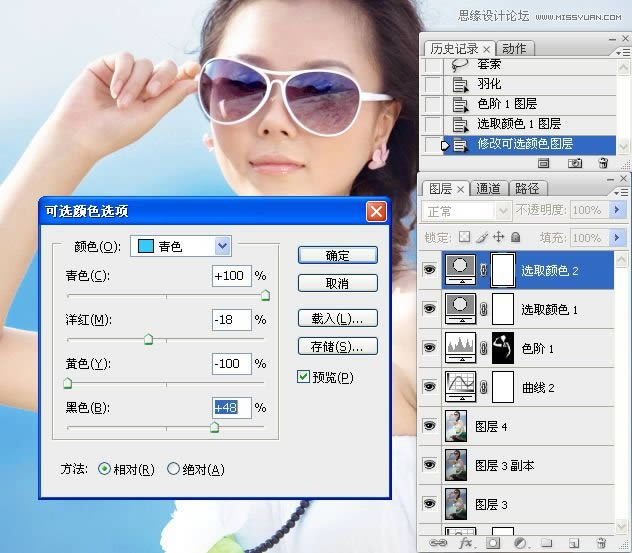632x553 pixels.
Task: Uncheck the 预览 preview checkbox
Action: (304, 377)
